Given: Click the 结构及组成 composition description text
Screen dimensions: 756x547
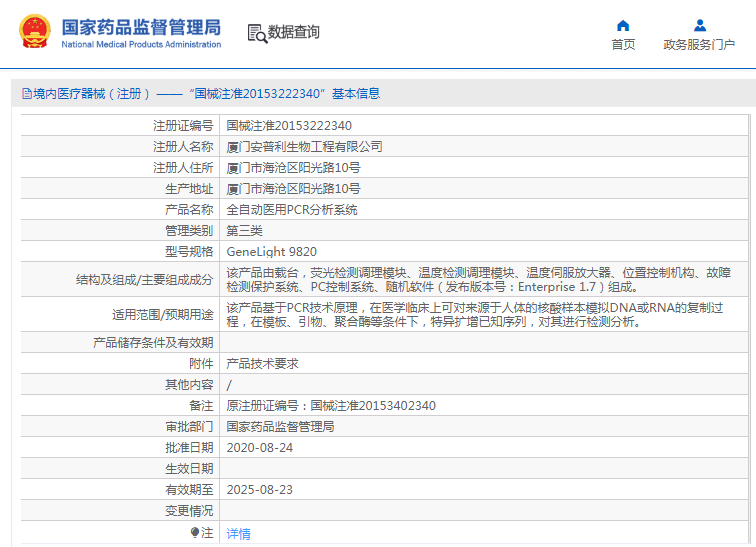Looking at the screenshot, I should click(479, 280).
